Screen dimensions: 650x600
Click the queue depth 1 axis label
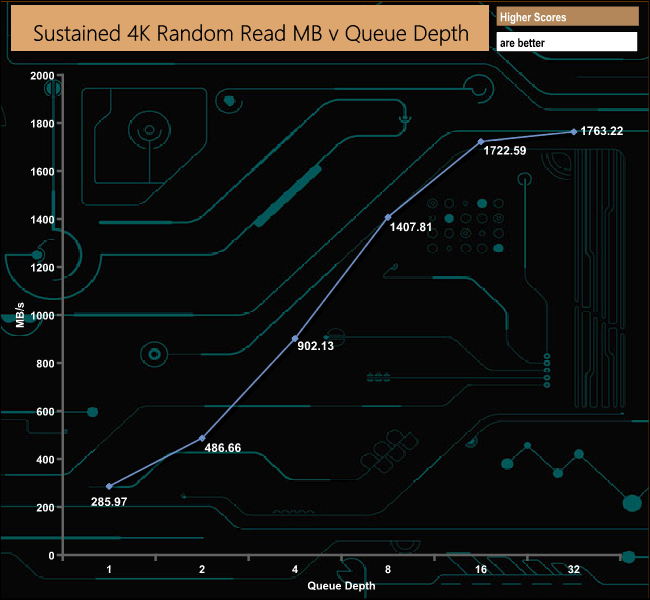pyautogui.click(x=109, y=569)
